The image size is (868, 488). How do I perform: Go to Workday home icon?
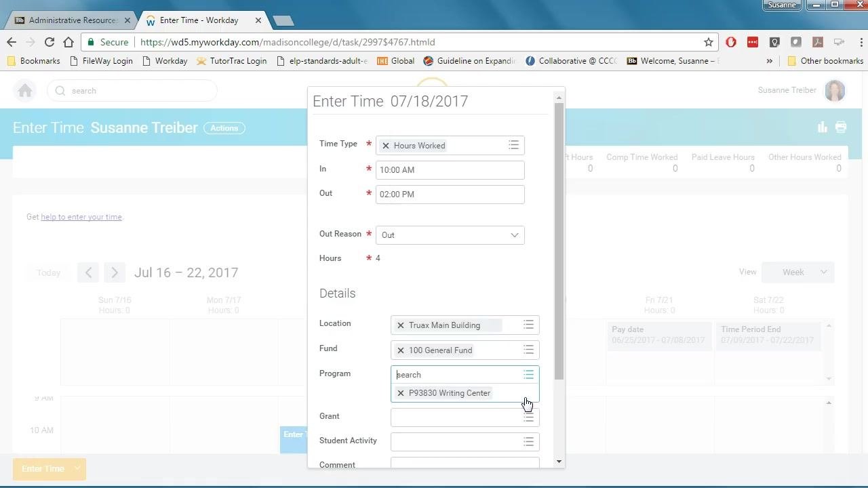point(25,90)
